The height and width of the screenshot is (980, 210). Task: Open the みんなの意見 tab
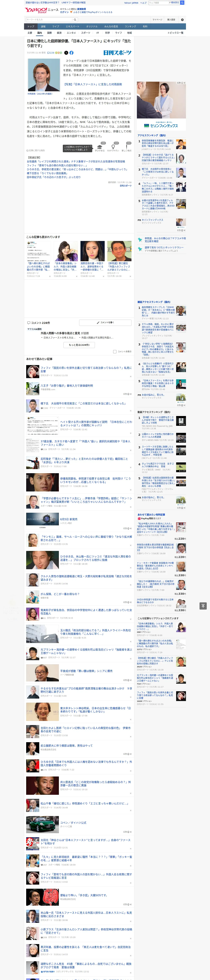tap(111, 27)
